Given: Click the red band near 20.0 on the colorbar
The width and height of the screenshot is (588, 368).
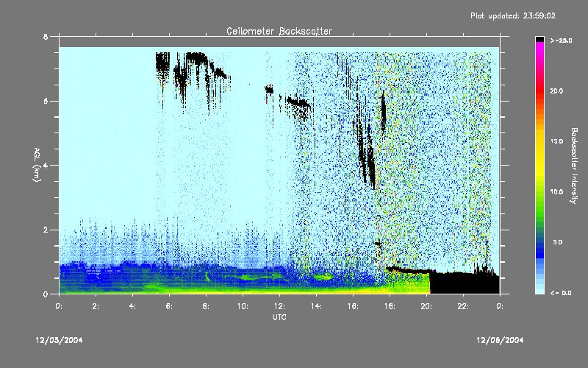Looking at the screenshot, I should [x=539, y=92].
